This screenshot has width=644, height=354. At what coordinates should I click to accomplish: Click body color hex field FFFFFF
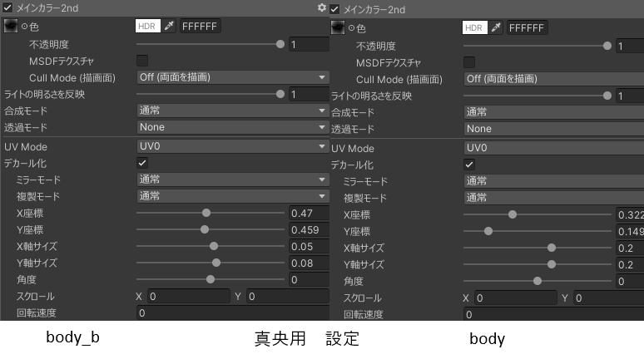click(528, 28)
